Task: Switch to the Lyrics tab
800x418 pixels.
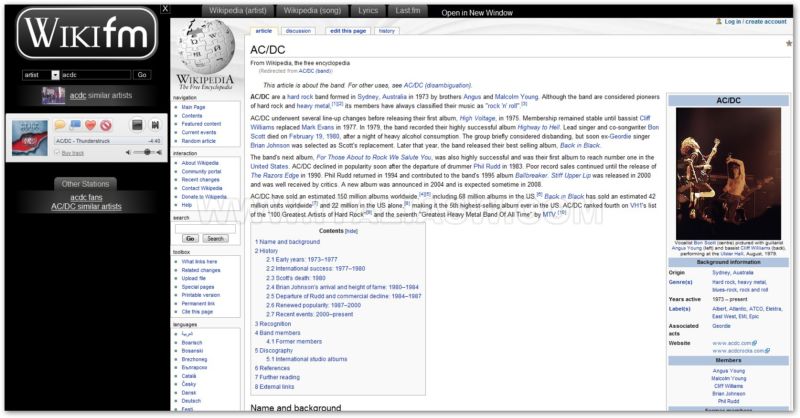Action: click(x=368, y=11)
